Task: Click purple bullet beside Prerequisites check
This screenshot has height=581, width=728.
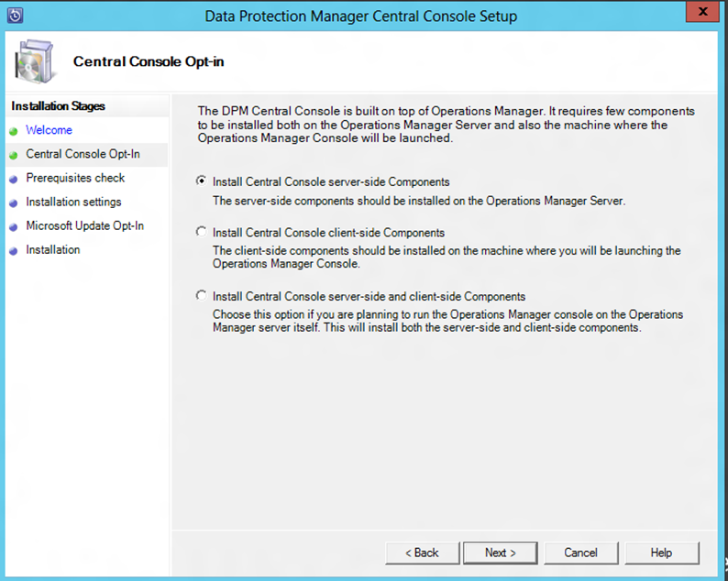Action: pos(14,179)
